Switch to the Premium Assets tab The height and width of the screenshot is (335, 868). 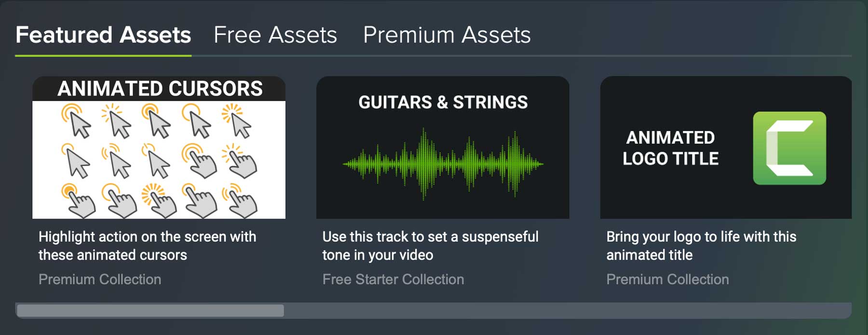pyautogui.click(x=448, y=34)
